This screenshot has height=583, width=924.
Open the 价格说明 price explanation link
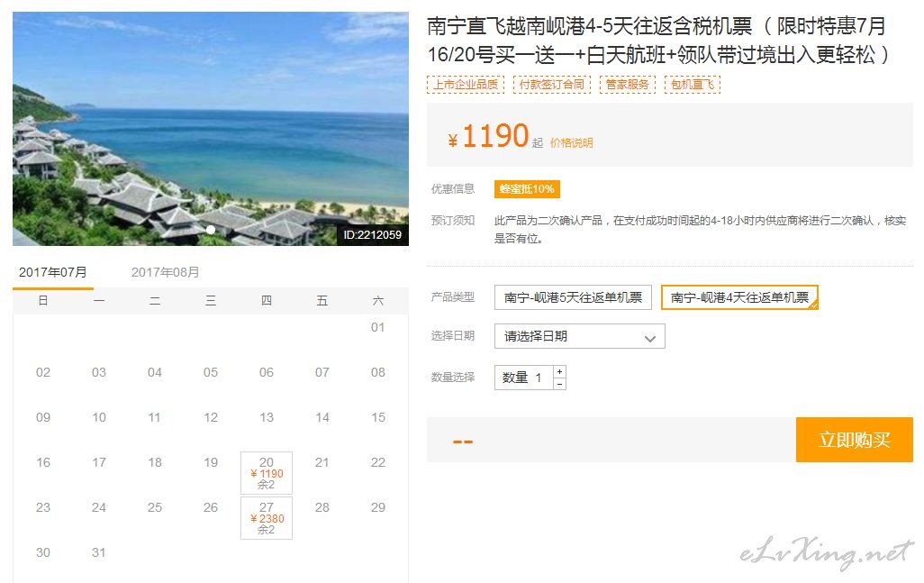(572, 142)
